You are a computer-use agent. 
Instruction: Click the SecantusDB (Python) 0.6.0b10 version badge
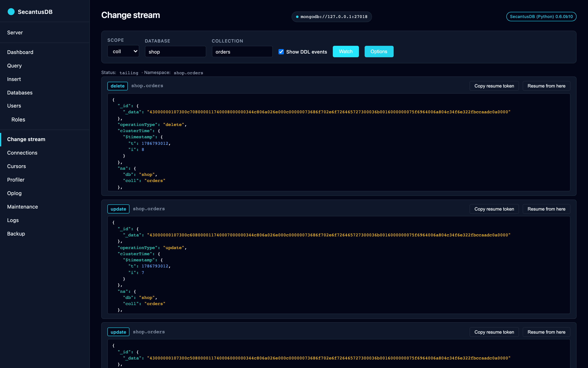pyautogui.click(x=541, y=17)
